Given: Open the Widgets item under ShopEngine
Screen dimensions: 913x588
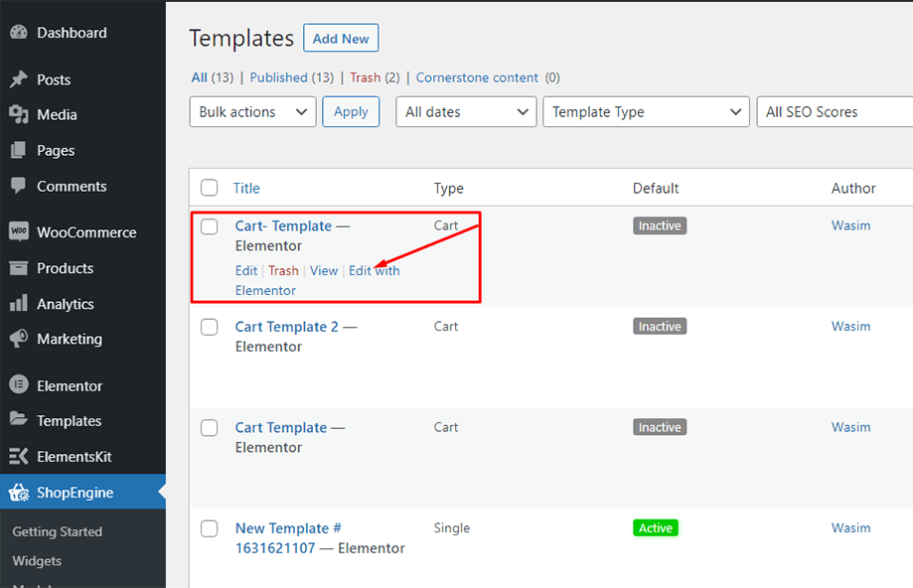Looking at the screenshot, I should coord(37,561).
